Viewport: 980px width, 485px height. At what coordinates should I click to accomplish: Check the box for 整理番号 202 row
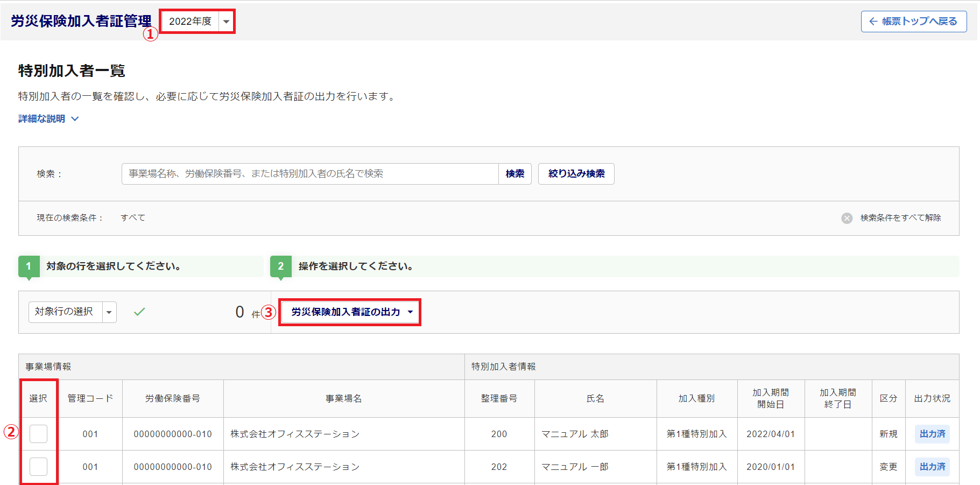click(38, 467)
